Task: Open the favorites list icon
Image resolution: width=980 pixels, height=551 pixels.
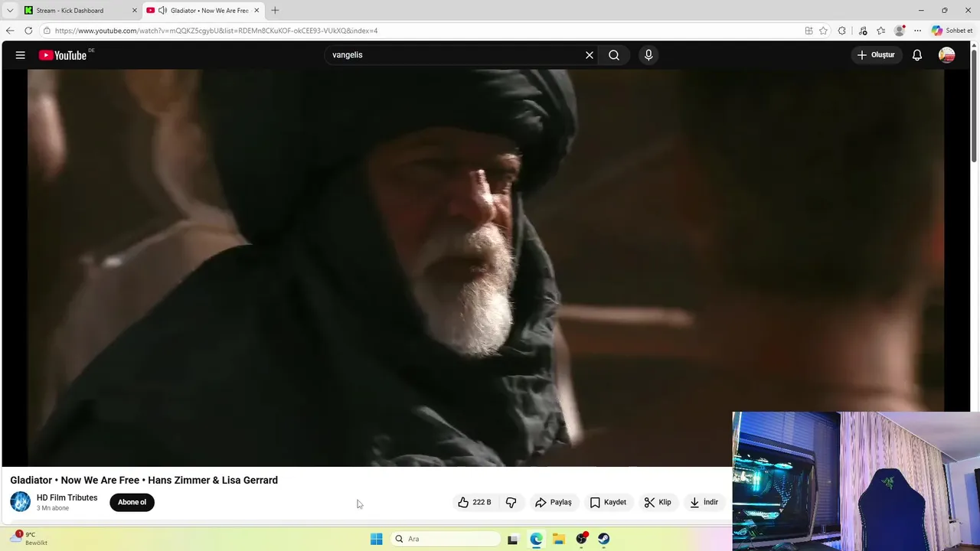Action: coord(881,31)
